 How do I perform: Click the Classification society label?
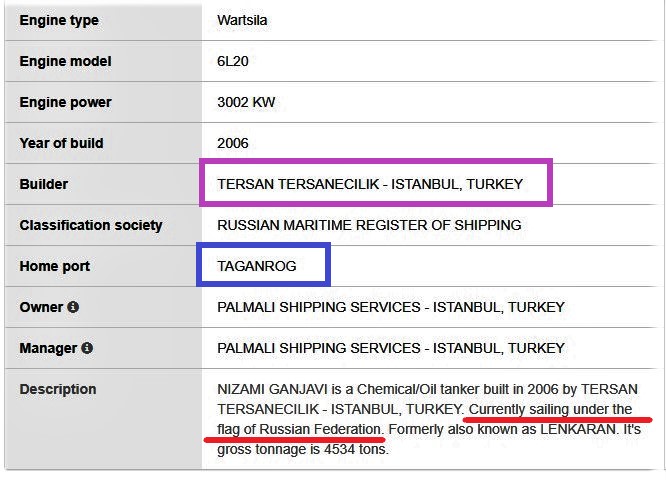click(x=91, y=225)
